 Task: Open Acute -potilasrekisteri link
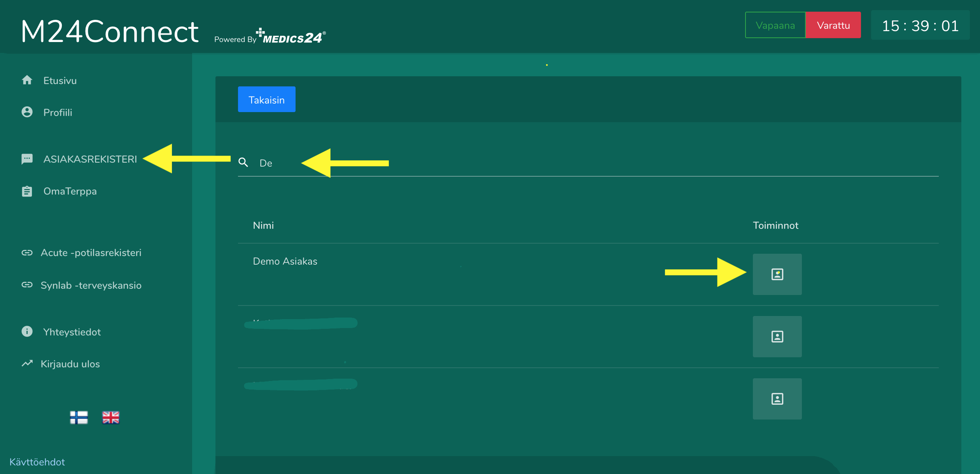91,253
